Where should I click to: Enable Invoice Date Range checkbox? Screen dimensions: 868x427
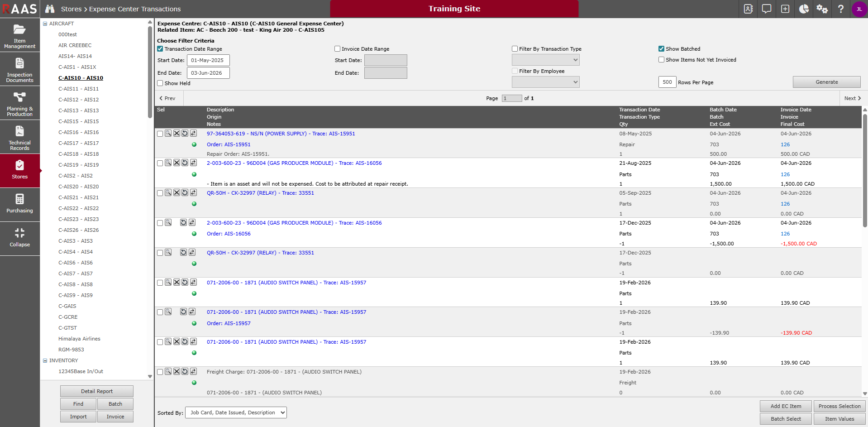coord(337,48)
